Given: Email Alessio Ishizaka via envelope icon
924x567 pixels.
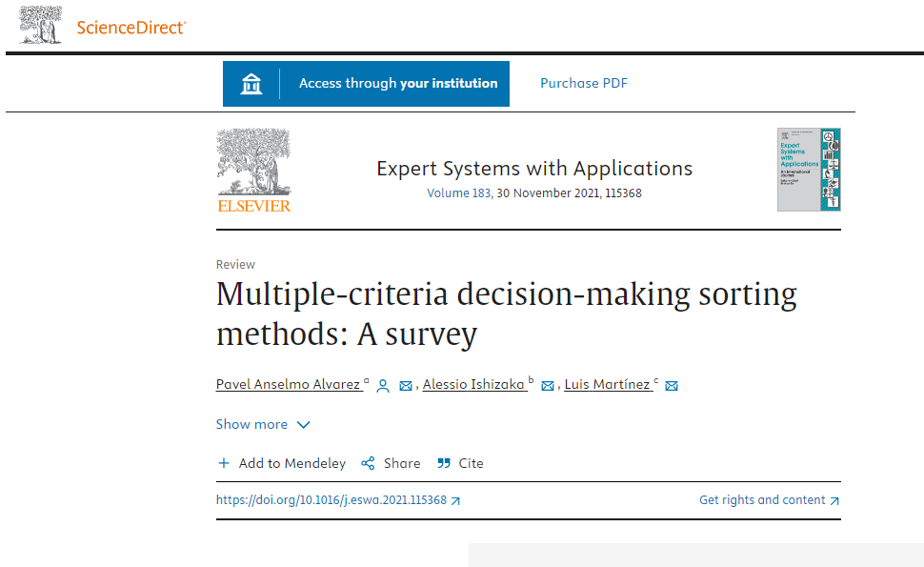Looking at the screenshot, I should 548,386.
